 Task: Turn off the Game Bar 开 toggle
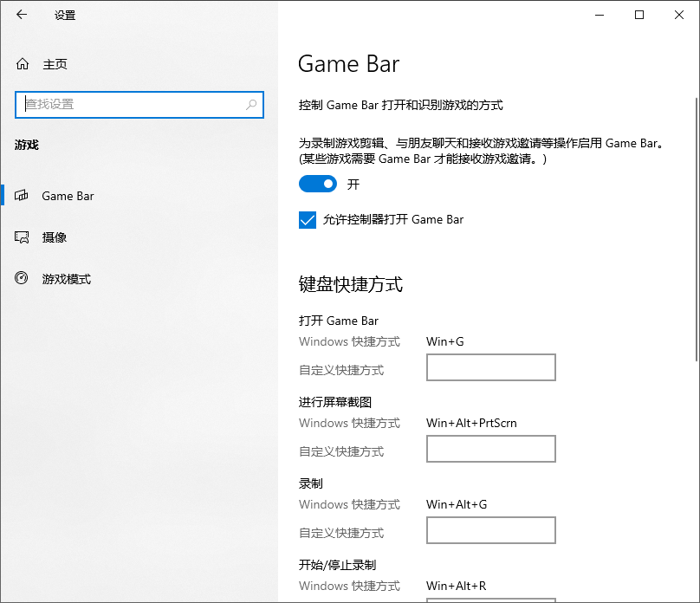(x=317, y=184)
